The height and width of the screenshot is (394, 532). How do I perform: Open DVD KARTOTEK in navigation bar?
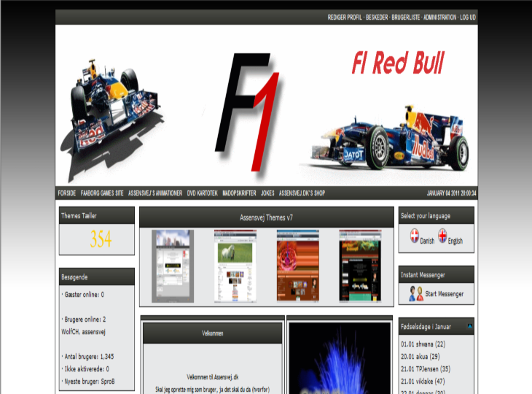click(202, 193)
